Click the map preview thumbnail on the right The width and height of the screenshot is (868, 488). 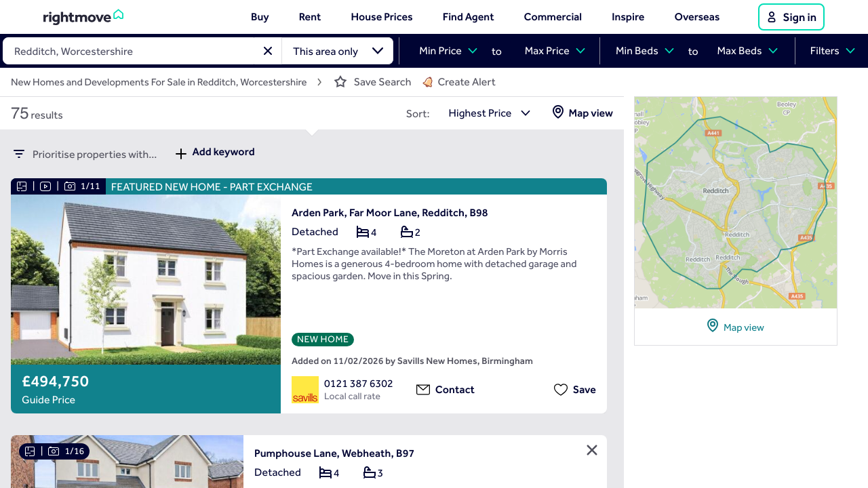pos(735,202)
